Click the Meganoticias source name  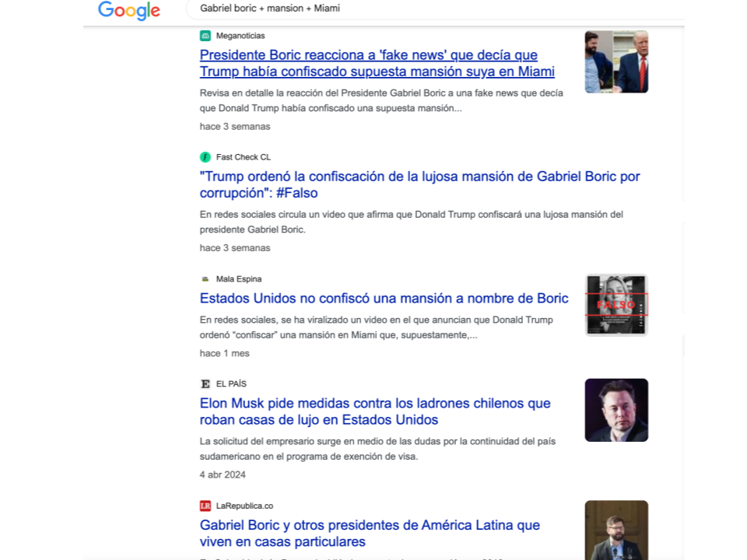click(240, 36)
